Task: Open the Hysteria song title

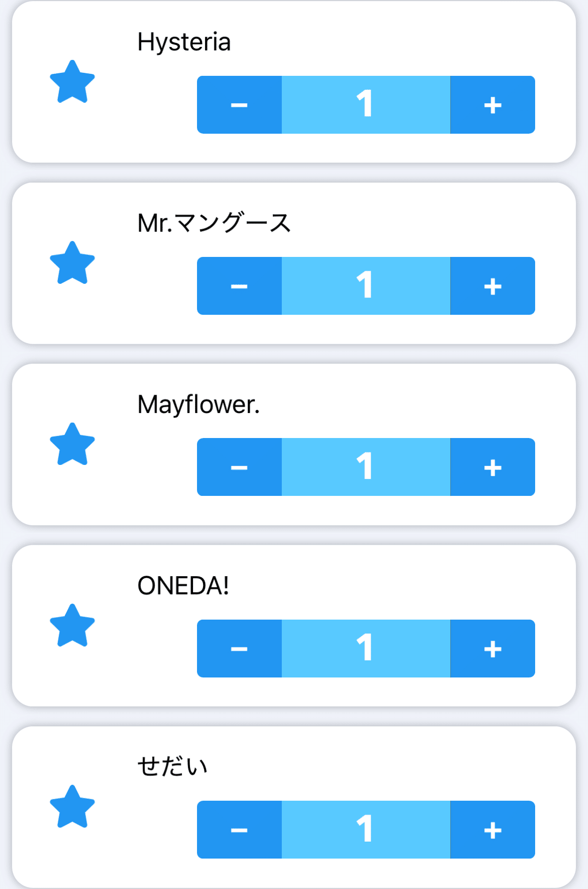Action: click(x=184, y=42)
